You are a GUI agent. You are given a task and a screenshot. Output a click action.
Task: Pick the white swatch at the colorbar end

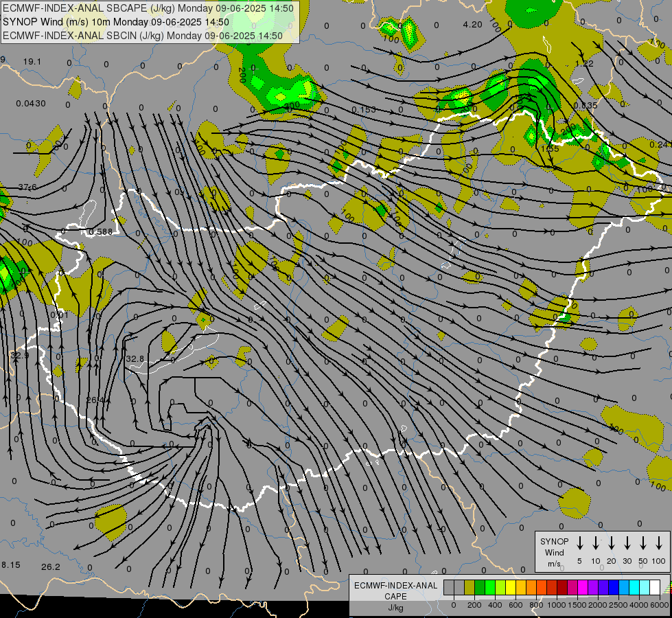(x=656, y=587)
